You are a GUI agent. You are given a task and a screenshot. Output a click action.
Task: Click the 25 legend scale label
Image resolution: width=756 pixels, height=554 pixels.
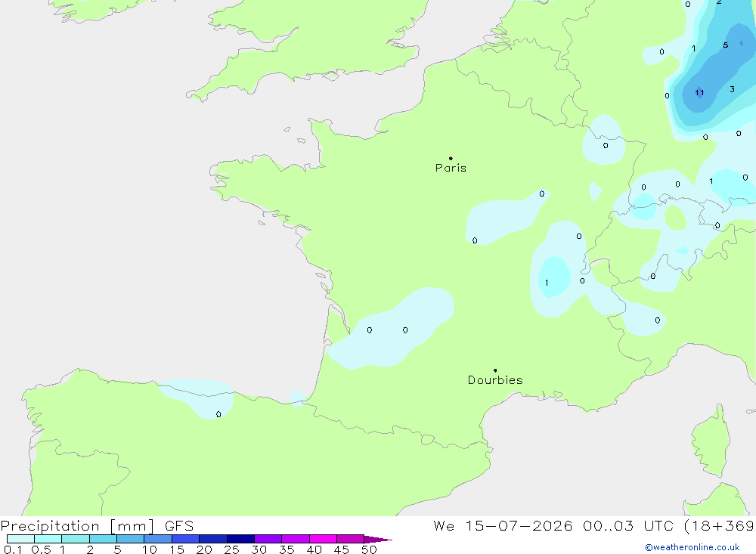tap(231, 549)
